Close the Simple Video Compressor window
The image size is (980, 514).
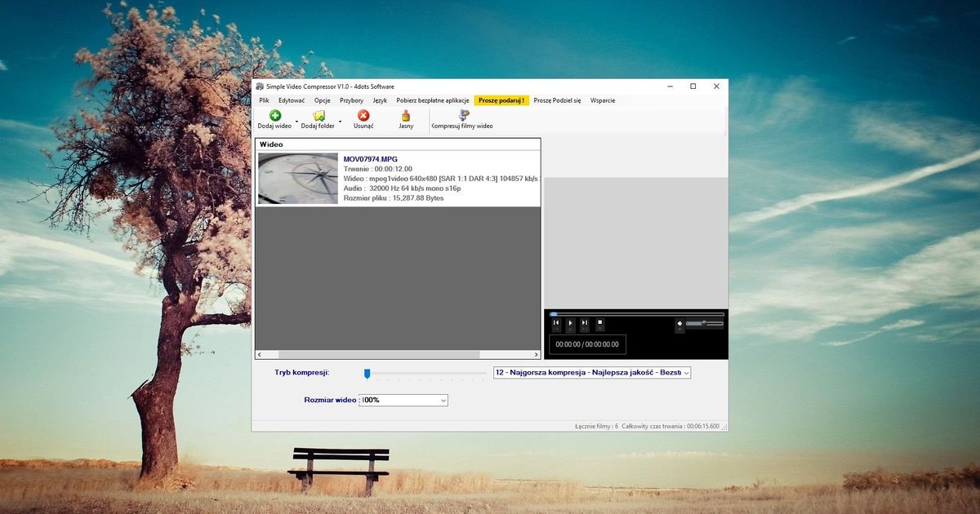tap(716, 86)
